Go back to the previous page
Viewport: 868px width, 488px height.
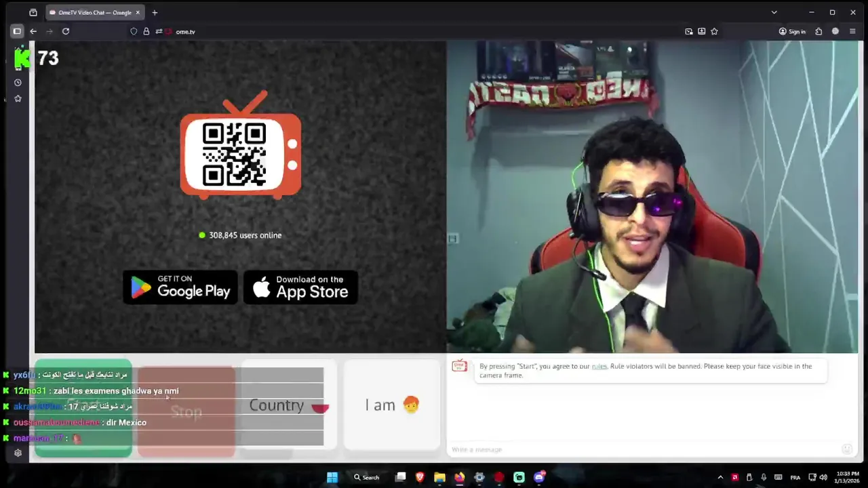[33, 31]
